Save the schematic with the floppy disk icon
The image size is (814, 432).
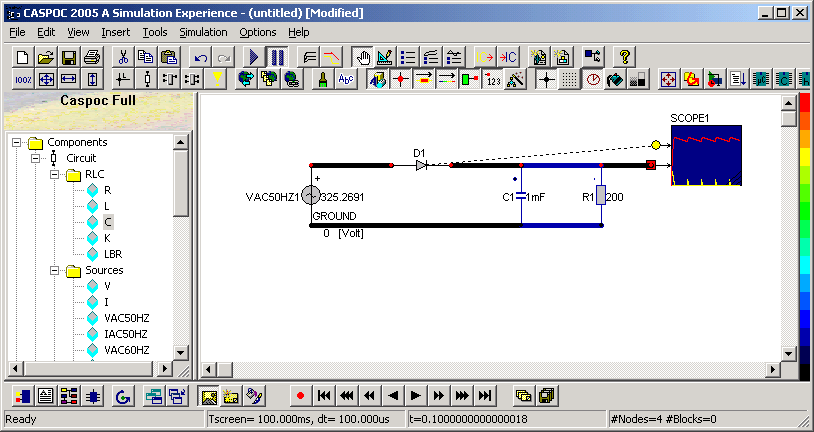69,57
